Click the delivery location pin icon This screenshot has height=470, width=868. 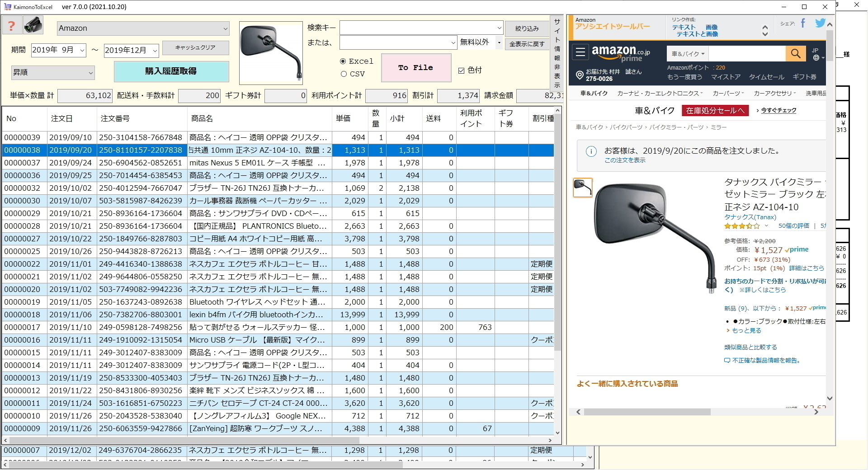click(x=580, y=75)
